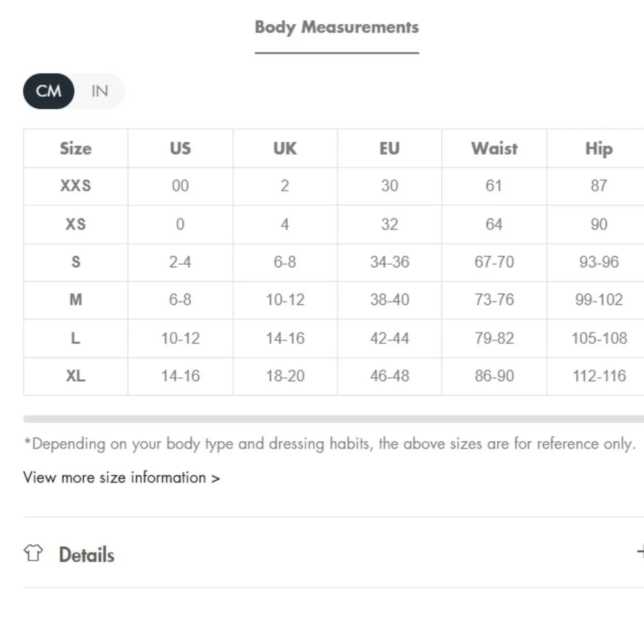The image size is (644, 644).
Task: Switch units to CM
Action: click(x=49, y=91)
